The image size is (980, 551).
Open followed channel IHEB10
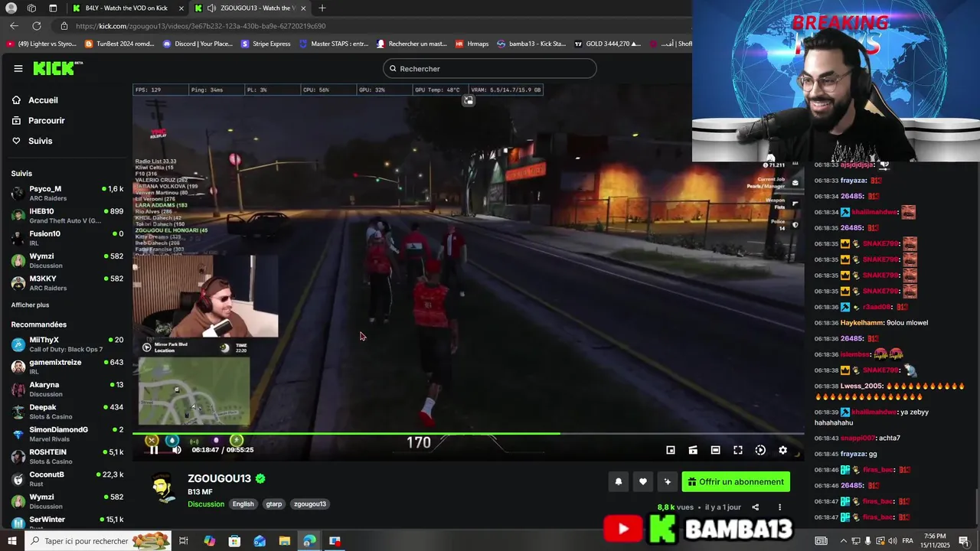[67, 216]
